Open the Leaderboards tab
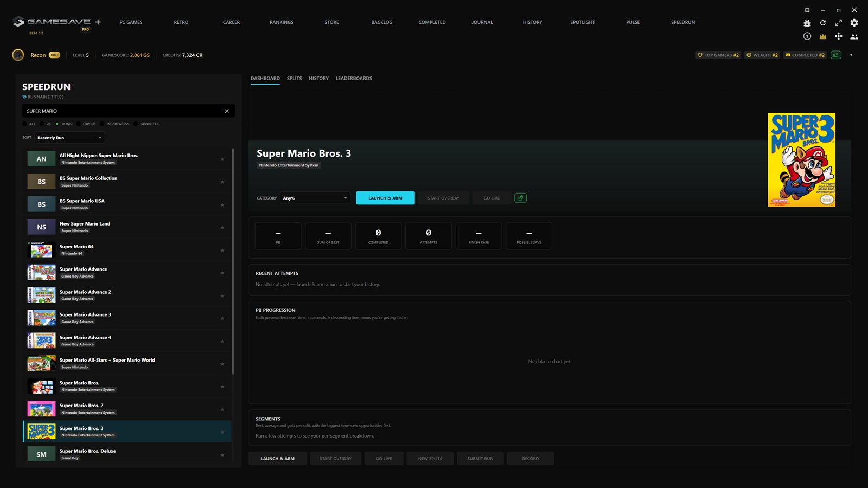The image size is (868, 488). pos(354,79)
